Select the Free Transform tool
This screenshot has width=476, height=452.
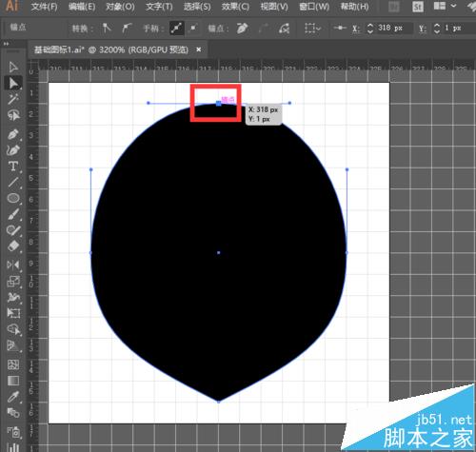[13, 313]
